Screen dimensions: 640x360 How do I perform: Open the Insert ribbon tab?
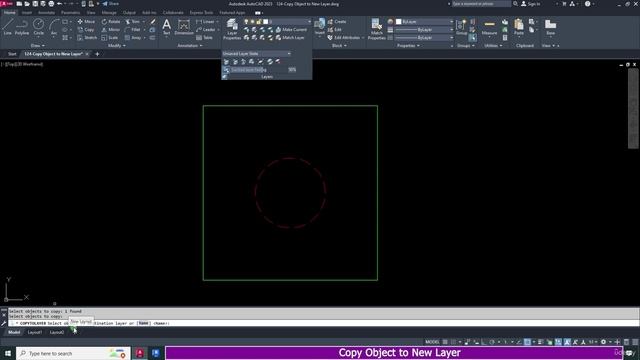27,13
